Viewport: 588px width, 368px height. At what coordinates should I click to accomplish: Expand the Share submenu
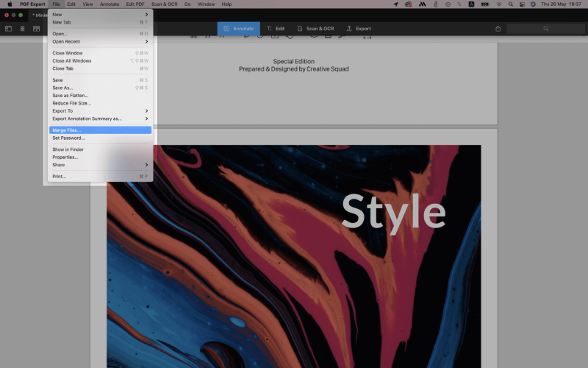tap(100, 165)
